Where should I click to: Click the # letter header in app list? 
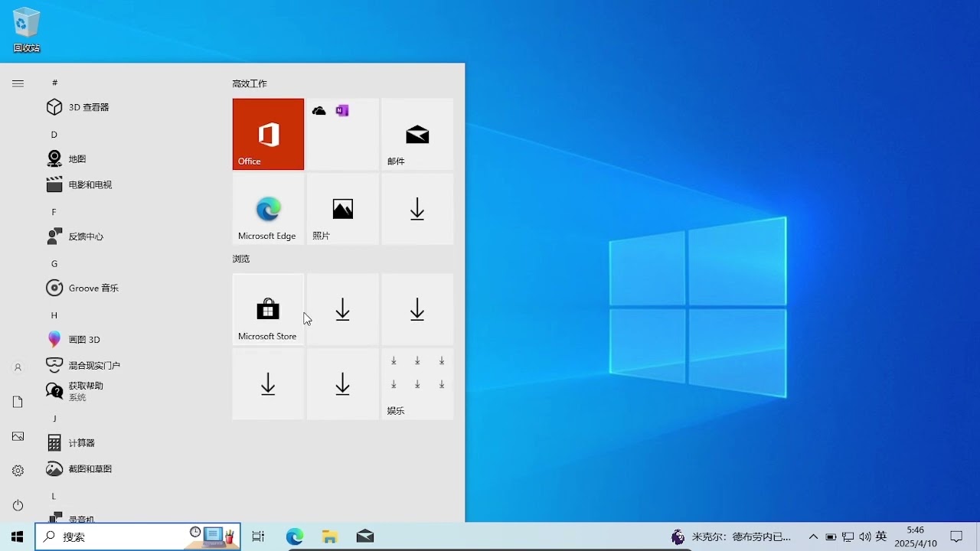(54, 83)
